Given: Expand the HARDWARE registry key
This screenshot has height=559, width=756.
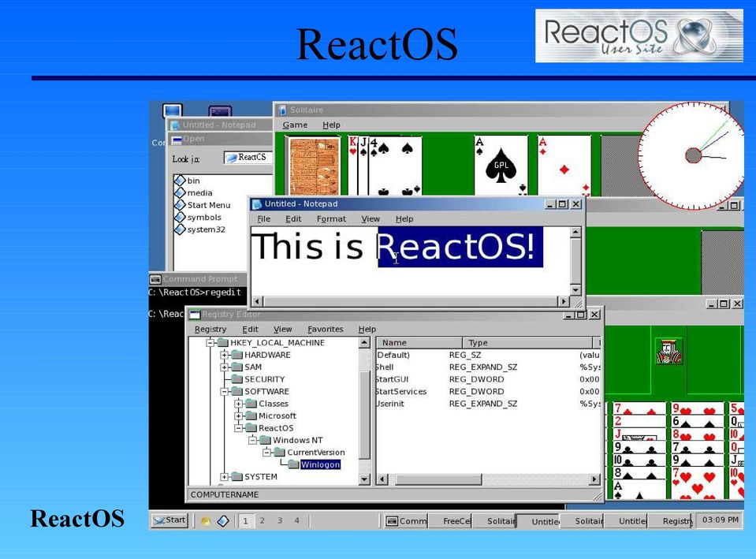Looking at the screenshot, I should point(224,355).
